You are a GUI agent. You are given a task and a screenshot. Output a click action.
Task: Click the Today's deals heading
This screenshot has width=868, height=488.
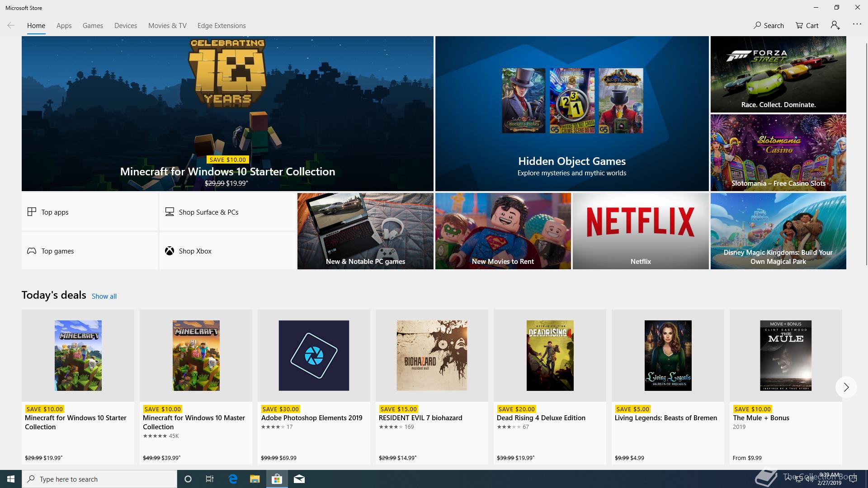click(54, 295)
